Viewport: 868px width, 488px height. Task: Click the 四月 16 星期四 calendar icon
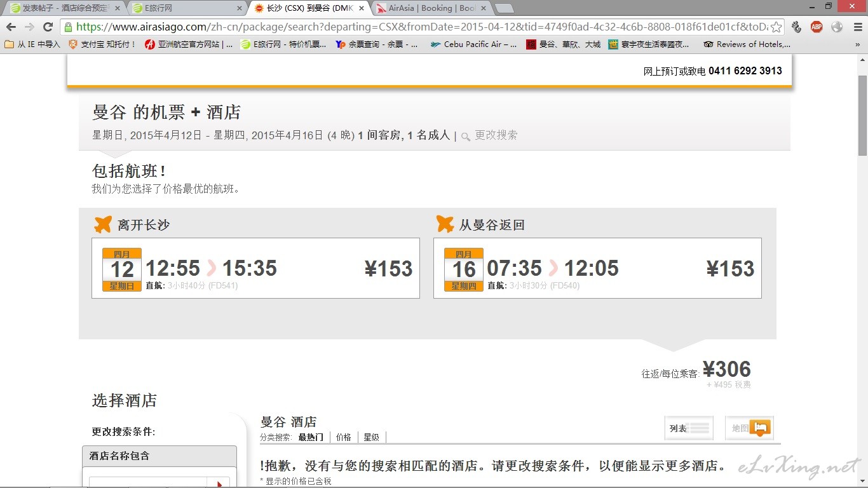pos(464,269)
